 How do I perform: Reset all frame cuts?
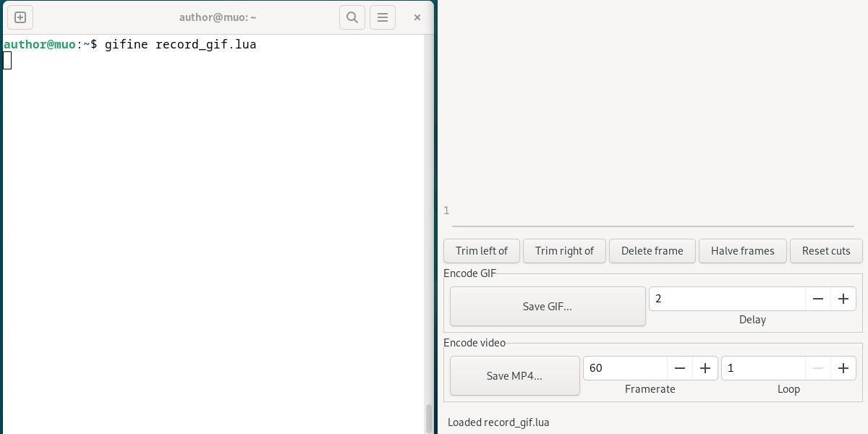pos(826,250)
